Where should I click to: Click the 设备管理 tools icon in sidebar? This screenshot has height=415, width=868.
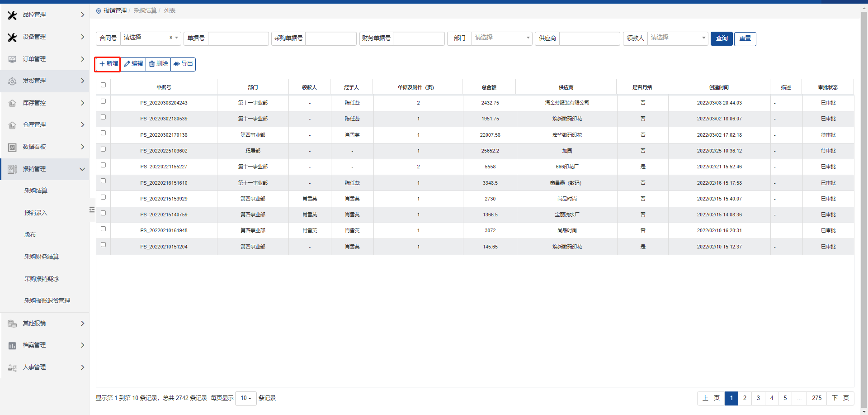[12, 37]
